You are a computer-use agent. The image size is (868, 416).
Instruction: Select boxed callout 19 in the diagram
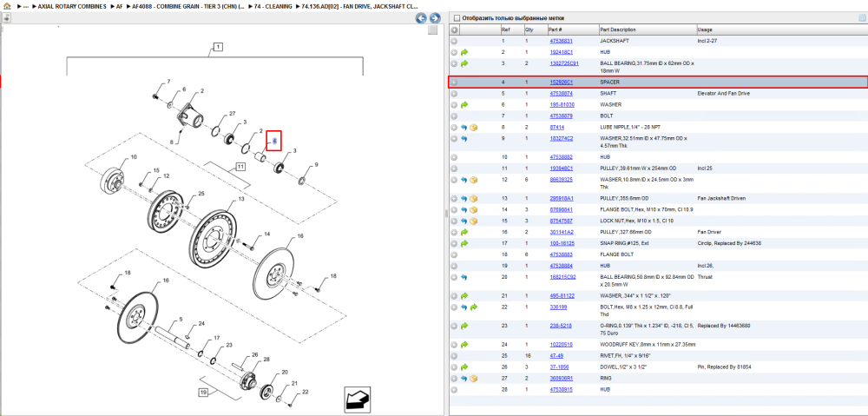click(x=204, y=393)
